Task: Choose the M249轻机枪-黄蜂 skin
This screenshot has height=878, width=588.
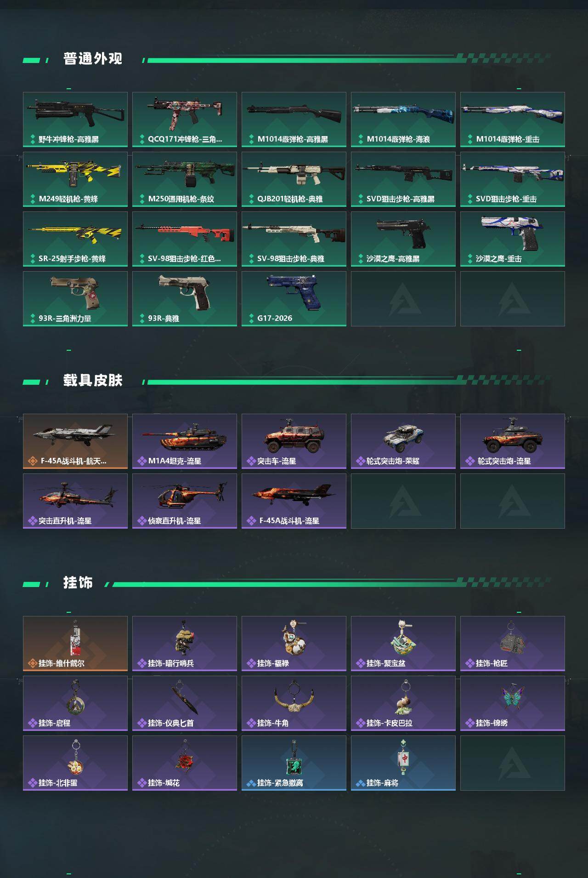Action: [75, 179]
